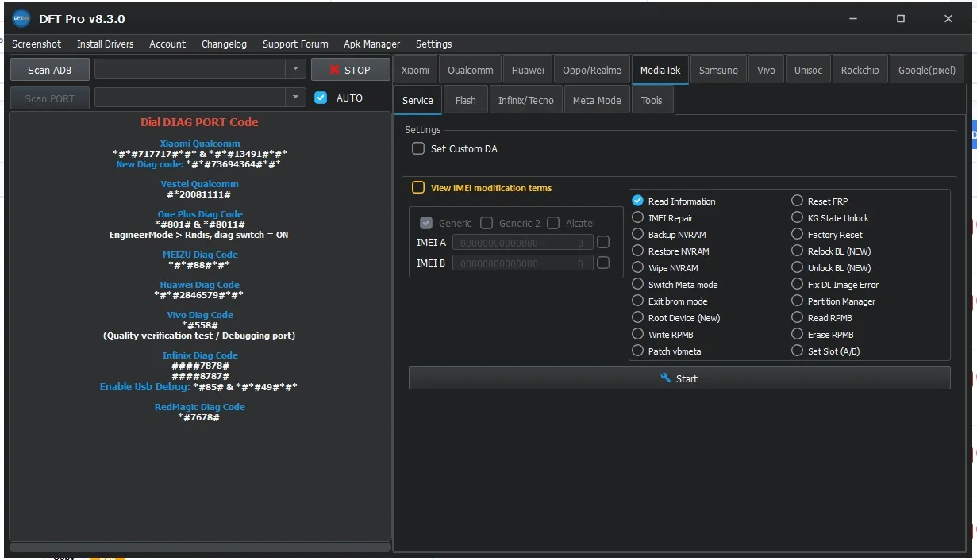Viewport: 977px width, 560px height.
Task: Open the Install Drivers menu
Action: tap(106, 44)
